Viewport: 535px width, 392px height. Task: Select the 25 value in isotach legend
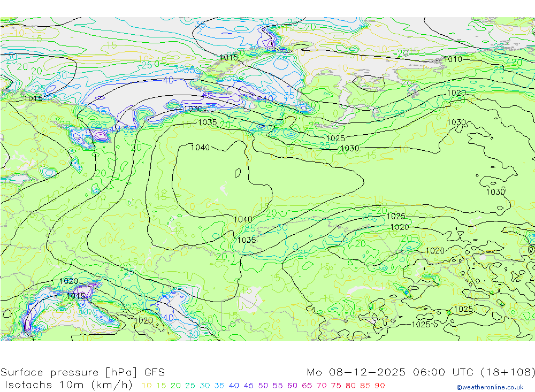(x=190, y=386)
